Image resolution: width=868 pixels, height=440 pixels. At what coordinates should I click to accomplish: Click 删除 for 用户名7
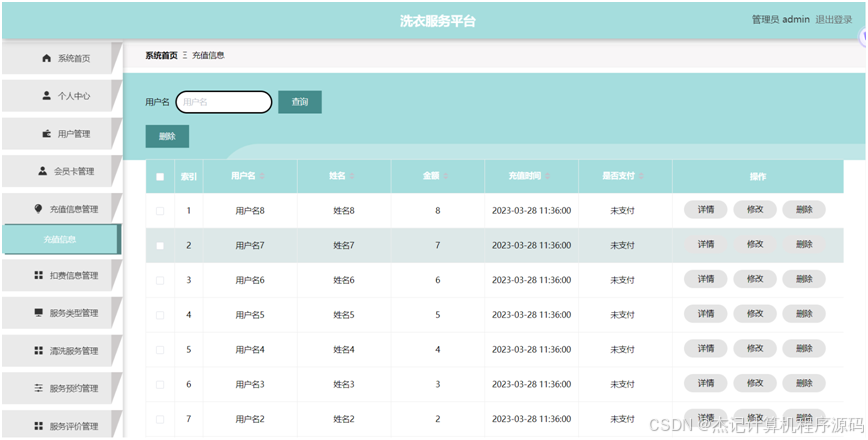pos(804,244)
